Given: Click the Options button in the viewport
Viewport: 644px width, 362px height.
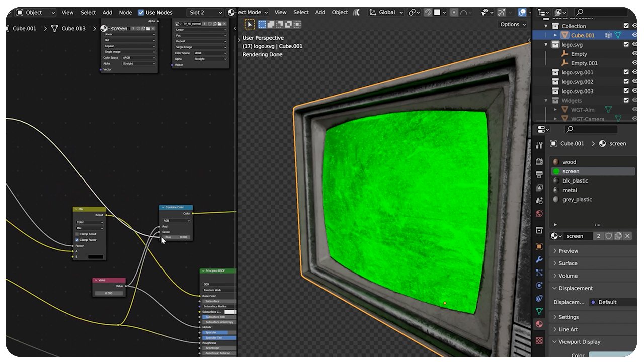Looking at the screenshot, I should 512,24.
